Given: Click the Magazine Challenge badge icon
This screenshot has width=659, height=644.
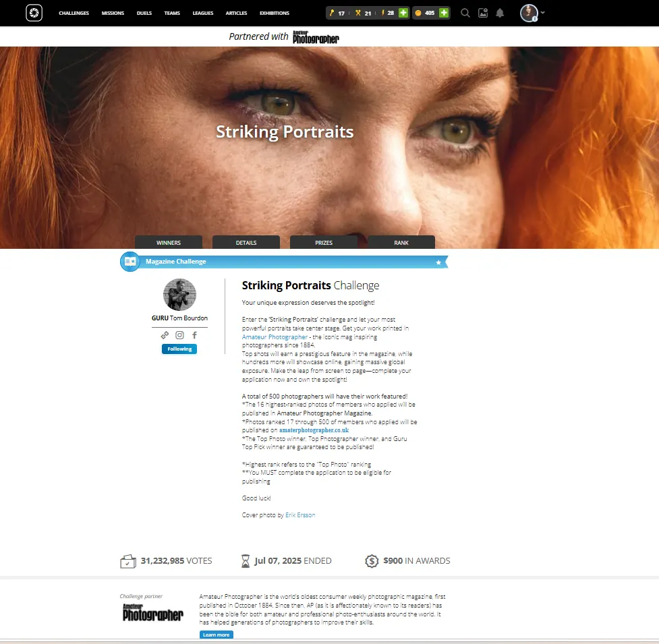Looking at the screenshot, I should coord(130,261).
